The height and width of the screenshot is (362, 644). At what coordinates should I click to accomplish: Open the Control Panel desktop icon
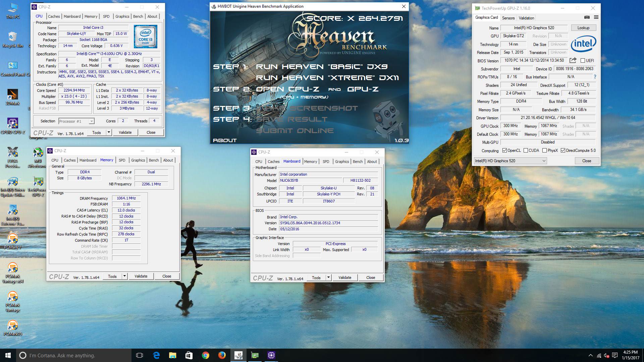point(13,69)
